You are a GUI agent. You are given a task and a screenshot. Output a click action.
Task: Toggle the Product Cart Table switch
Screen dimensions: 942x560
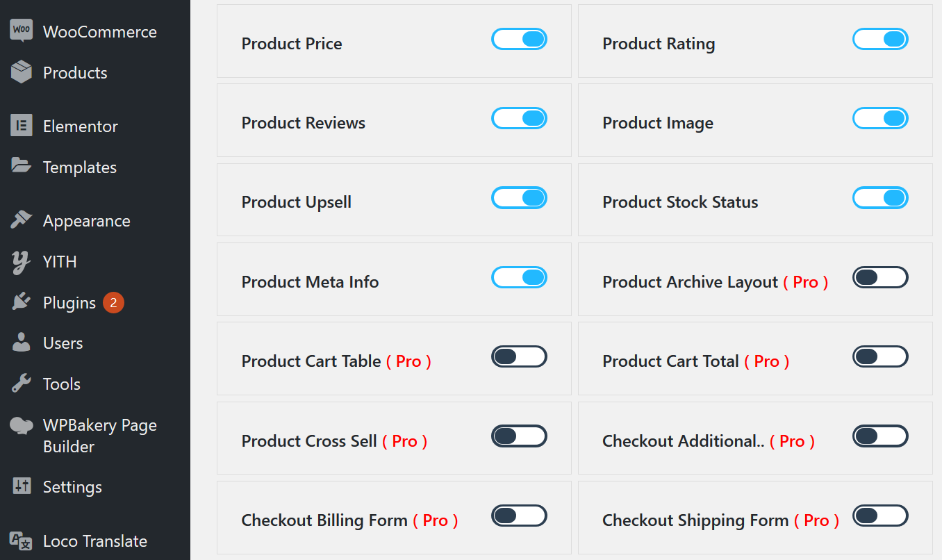519,357
